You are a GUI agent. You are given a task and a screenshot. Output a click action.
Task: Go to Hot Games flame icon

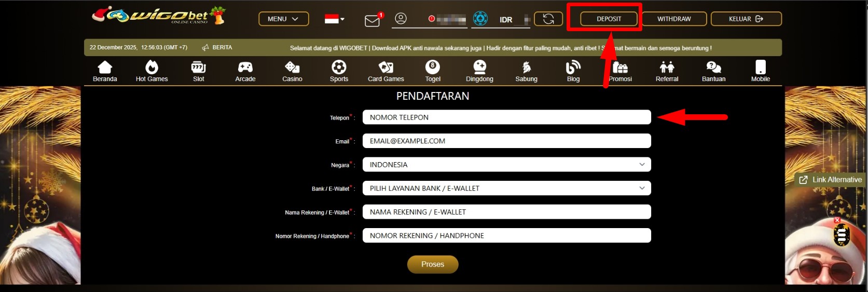tap(151, 67)
